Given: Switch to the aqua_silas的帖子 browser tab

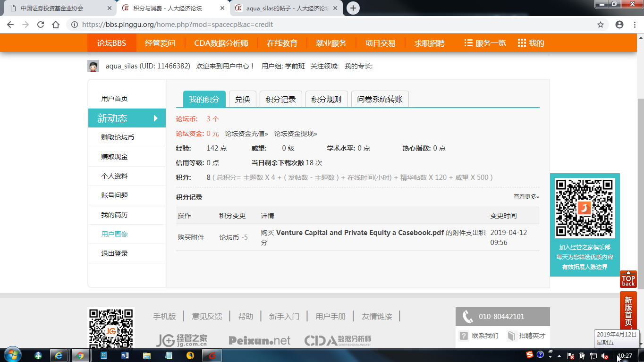Looking at the screenshot, I should click(x=285, y=8).
